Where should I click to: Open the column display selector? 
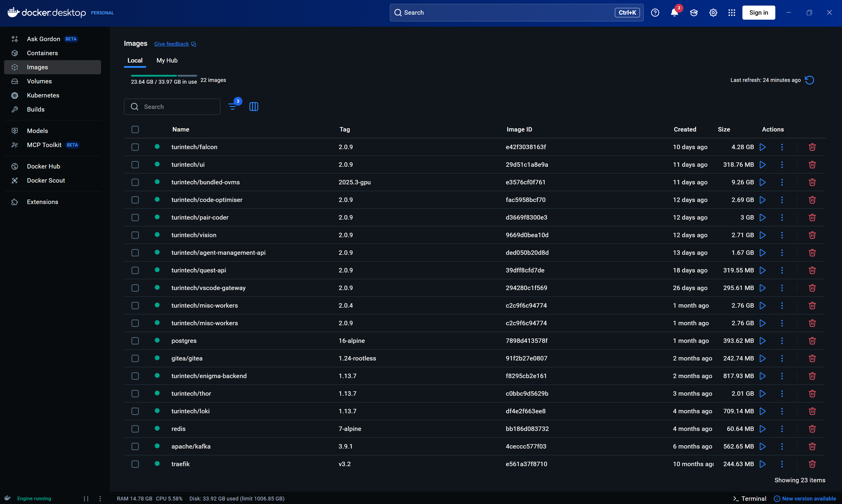[254, 106]
